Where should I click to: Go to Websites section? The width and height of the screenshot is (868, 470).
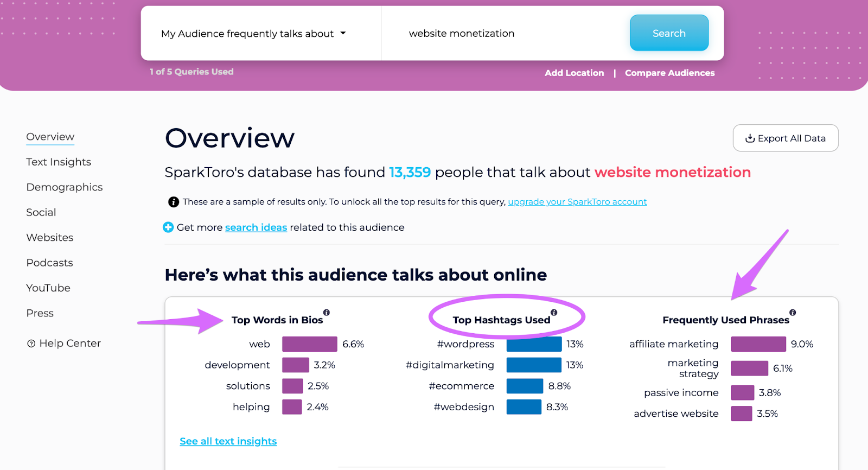[50, 237]
